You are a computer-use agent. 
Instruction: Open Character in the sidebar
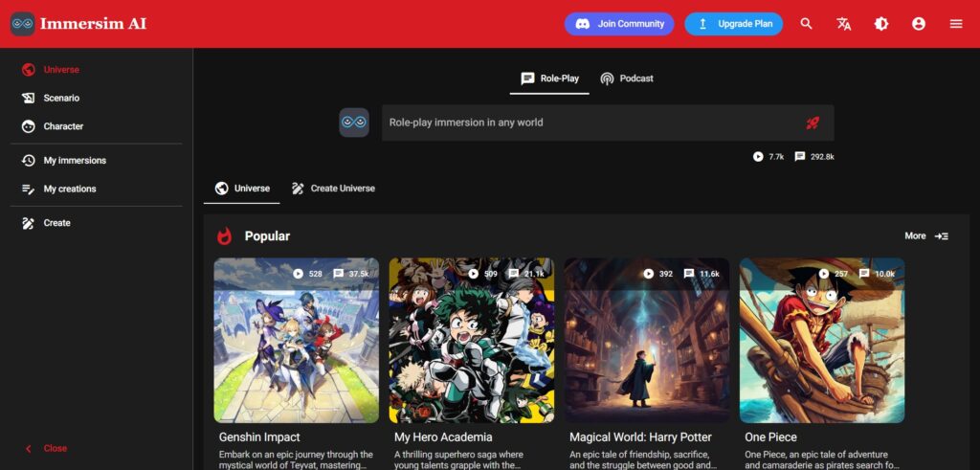tap(97, 126)
